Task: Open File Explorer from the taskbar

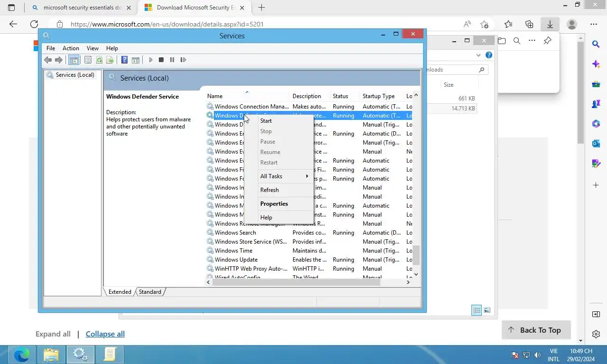Action: coord(51,355)
